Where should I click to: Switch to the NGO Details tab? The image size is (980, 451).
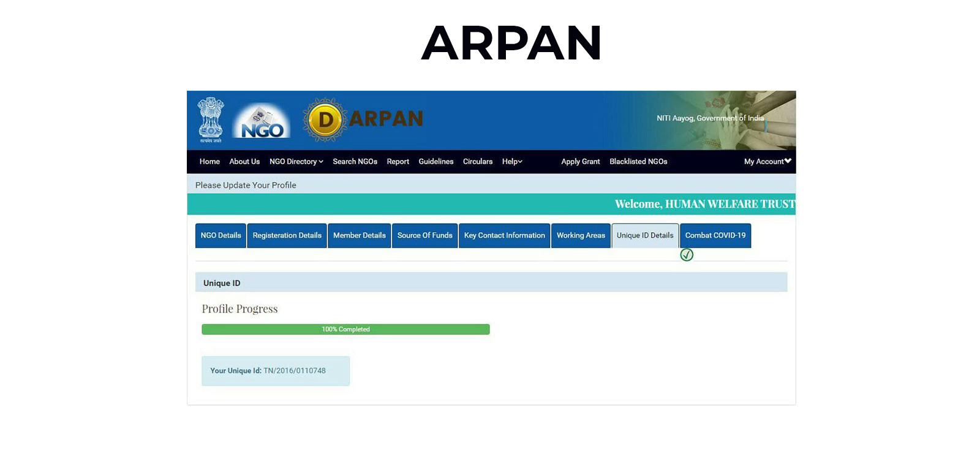(221, 235)
